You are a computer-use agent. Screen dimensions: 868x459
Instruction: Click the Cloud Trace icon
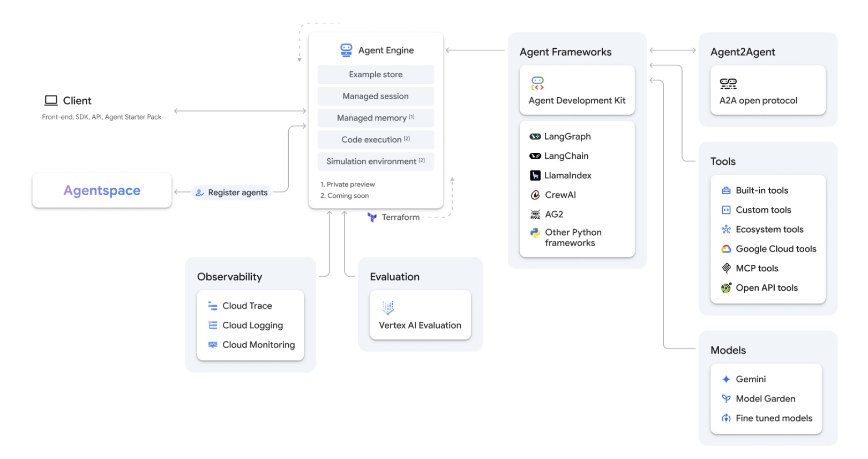click(213, 306)
